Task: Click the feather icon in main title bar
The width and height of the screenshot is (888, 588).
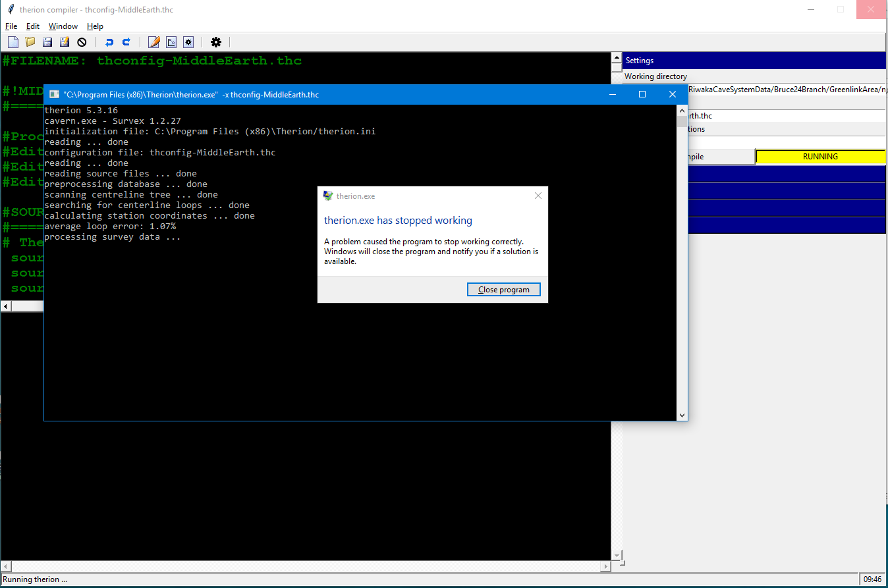Action: click(x=10, y=10)
